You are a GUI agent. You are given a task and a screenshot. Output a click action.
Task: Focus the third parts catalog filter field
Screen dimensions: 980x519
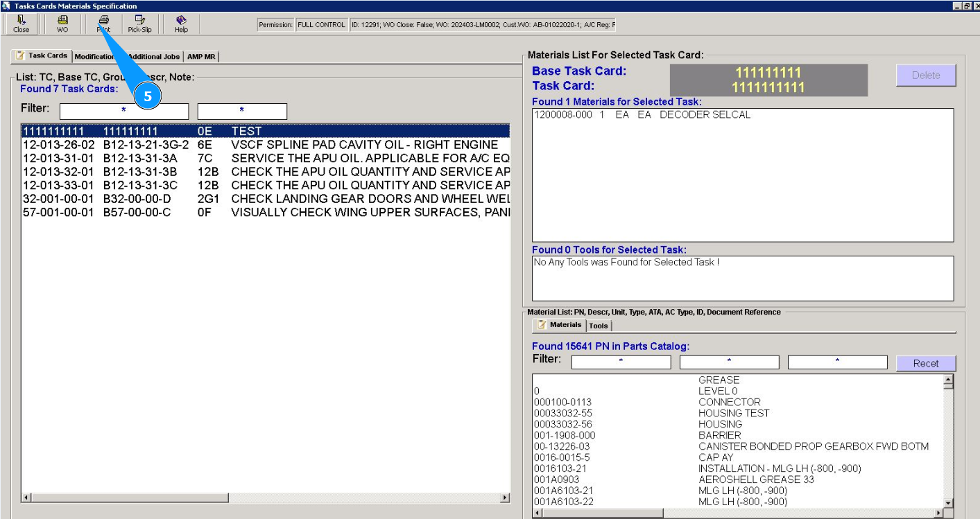pos(837,362)
